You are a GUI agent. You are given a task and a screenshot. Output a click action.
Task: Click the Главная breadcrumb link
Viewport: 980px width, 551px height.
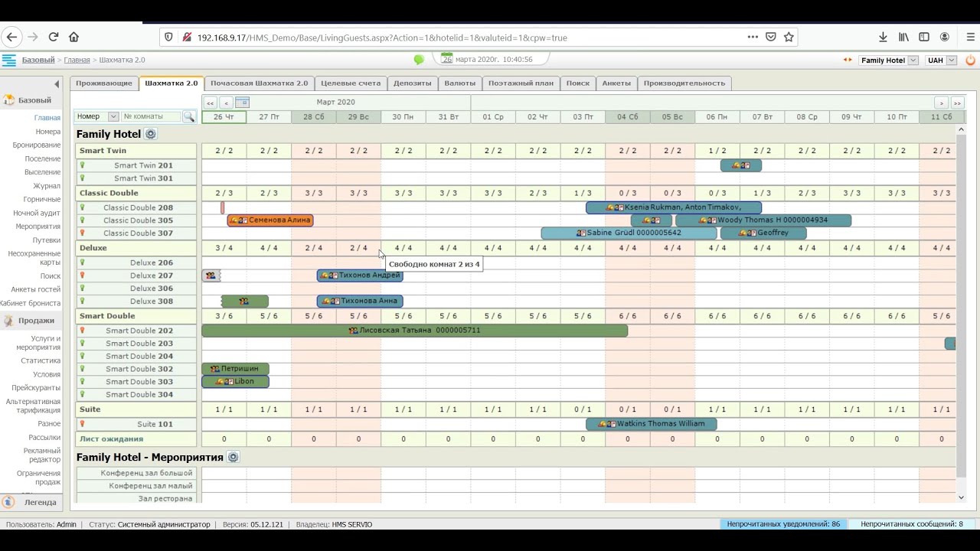click(77, 60)
